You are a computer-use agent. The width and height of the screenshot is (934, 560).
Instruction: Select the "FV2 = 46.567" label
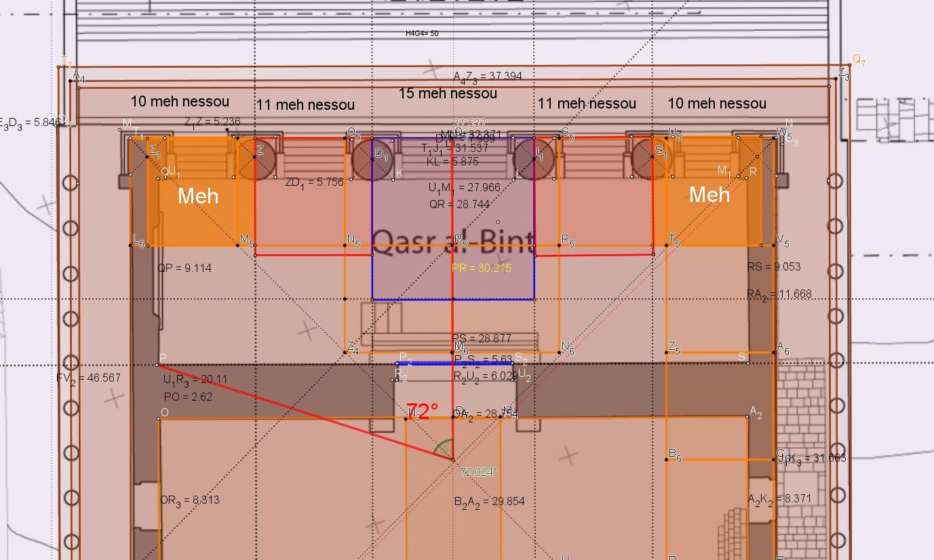pyautogui.click(x=88, y=378)
